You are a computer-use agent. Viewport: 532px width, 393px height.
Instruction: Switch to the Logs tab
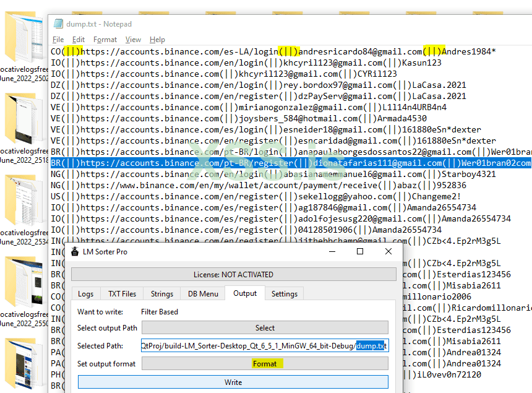[85, 294]
